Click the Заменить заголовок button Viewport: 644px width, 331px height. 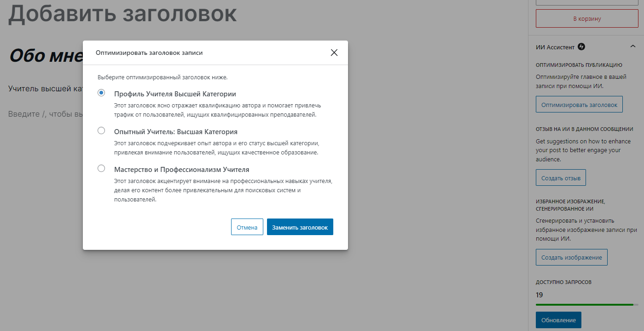coord(300,227)
